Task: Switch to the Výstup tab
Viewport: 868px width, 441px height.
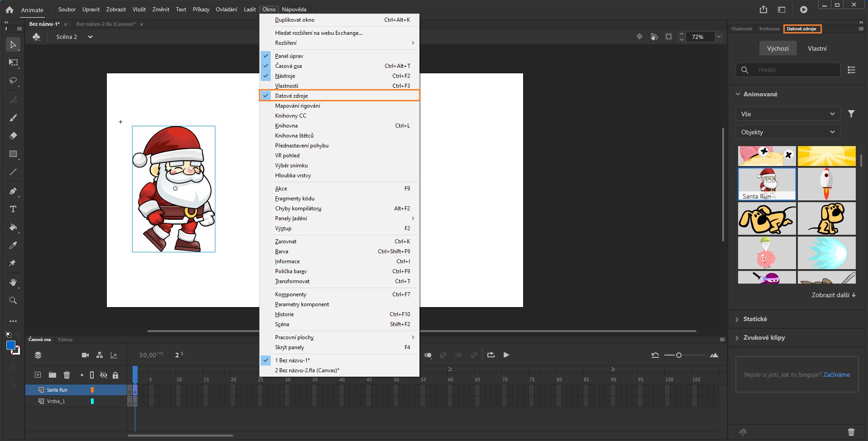Action: (65, 339)
